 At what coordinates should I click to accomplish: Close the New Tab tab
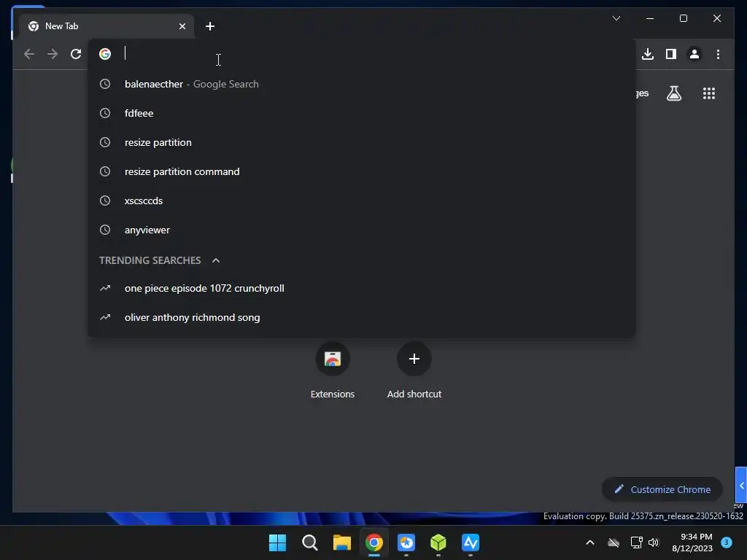pyautogui.click(x=182, y=26)
